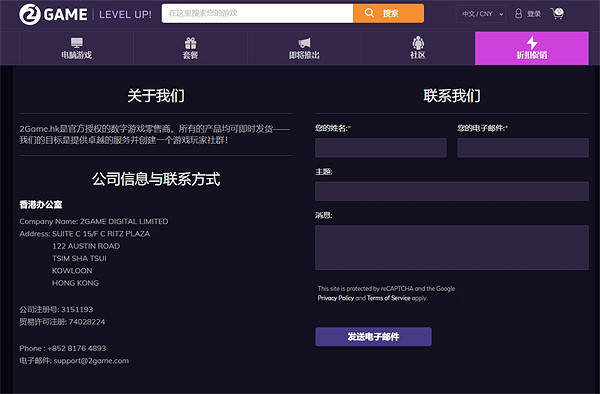Focus the 主题 subject input field

(x=452, y=191)
